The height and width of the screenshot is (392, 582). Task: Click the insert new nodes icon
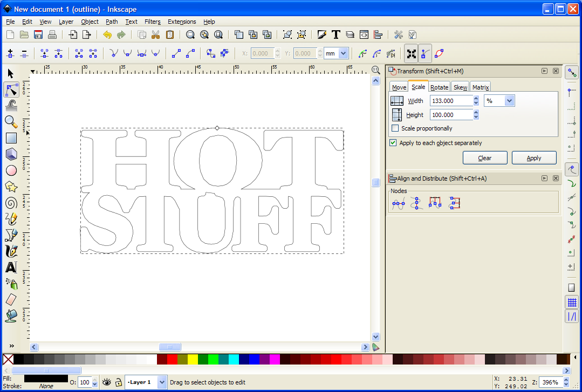point(10,53)
